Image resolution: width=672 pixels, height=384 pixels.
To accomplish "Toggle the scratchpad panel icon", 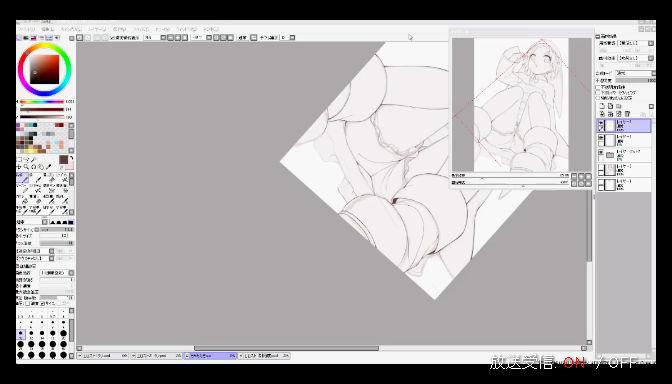I will [x=57, y=38].
